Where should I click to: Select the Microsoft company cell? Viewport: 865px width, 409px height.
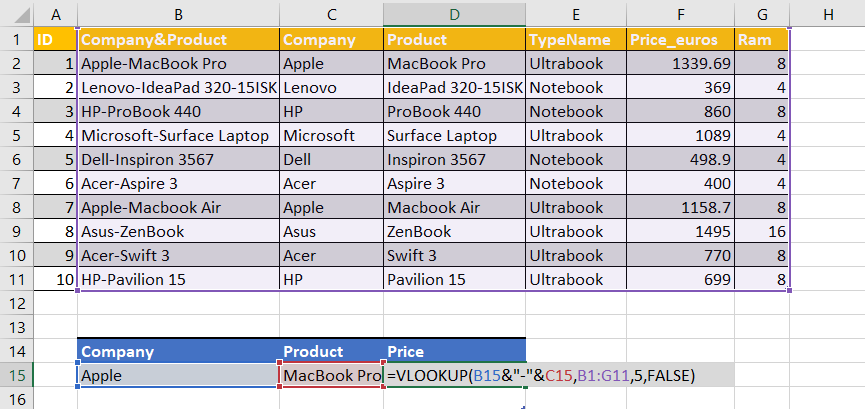pyautogui.click(x=330, y=135)
